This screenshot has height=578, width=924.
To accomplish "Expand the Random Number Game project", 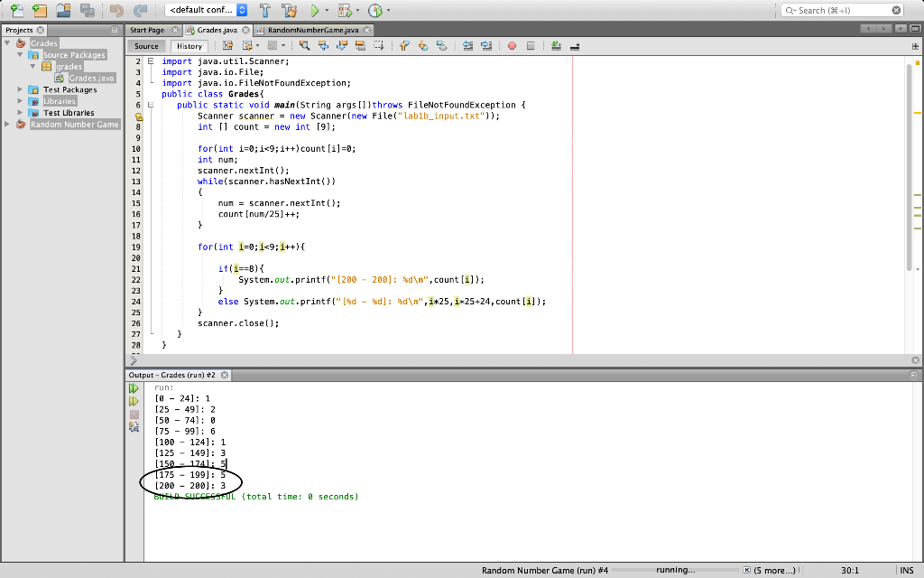I will pyautogui.click(x=7, y=125).
